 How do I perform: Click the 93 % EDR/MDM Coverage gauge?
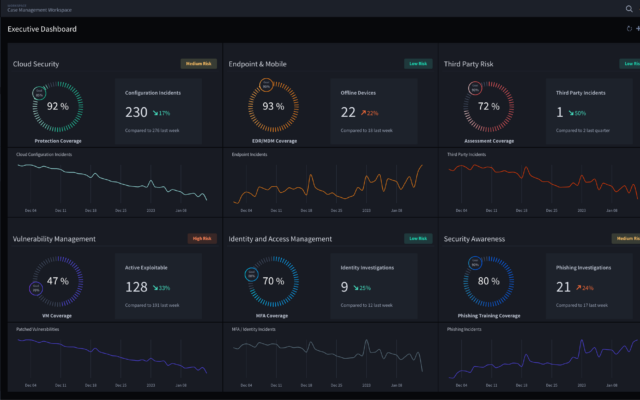[x=273, y=107]
